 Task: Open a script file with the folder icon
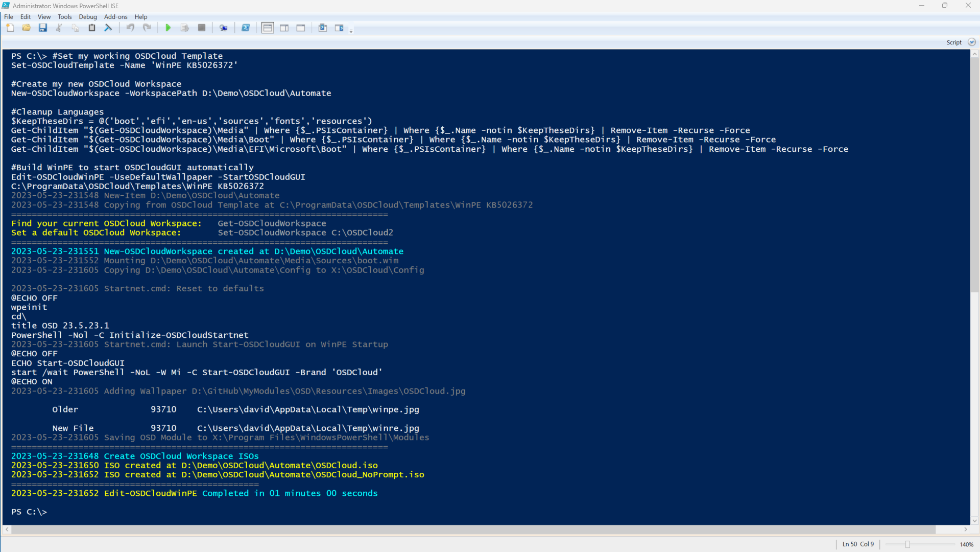point(27,28)
